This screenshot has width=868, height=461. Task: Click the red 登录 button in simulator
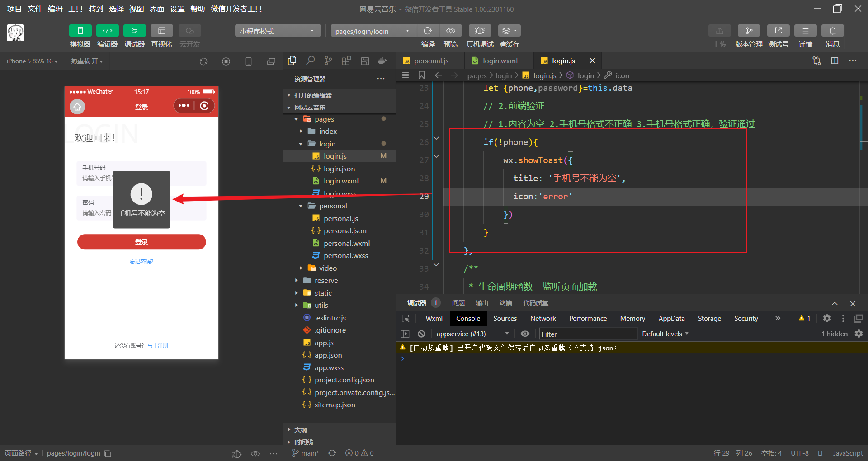pyautogui.click(x=142, y=242)
